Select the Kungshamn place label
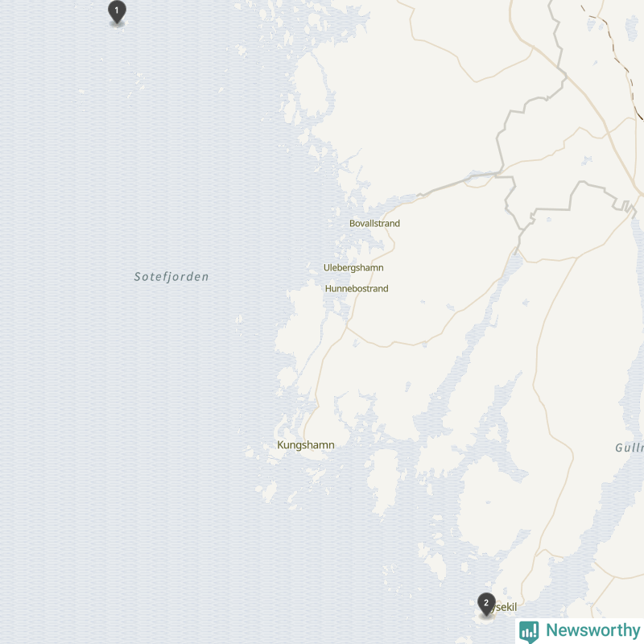644x644 pixels. point(306,445)
